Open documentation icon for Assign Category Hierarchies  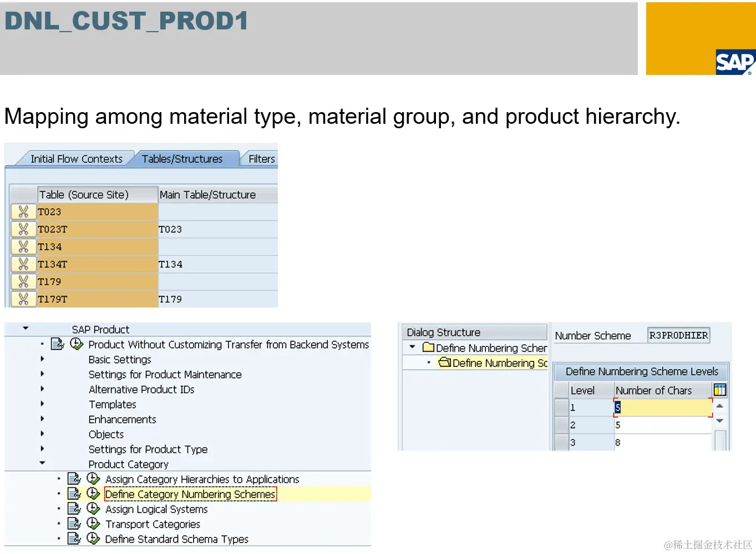coord(74,479)
